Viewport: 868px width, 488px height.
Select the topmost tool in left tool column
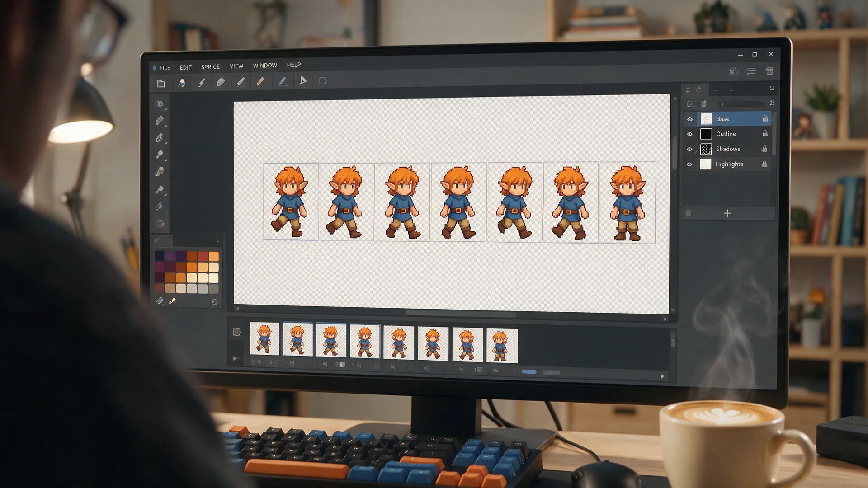[159, 103]
